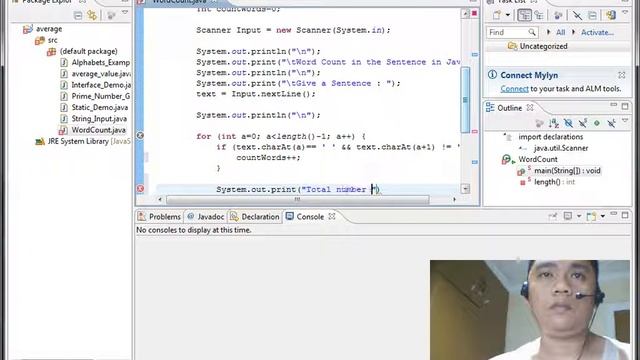Open average_value.java in explorer

tap(101, 74)
